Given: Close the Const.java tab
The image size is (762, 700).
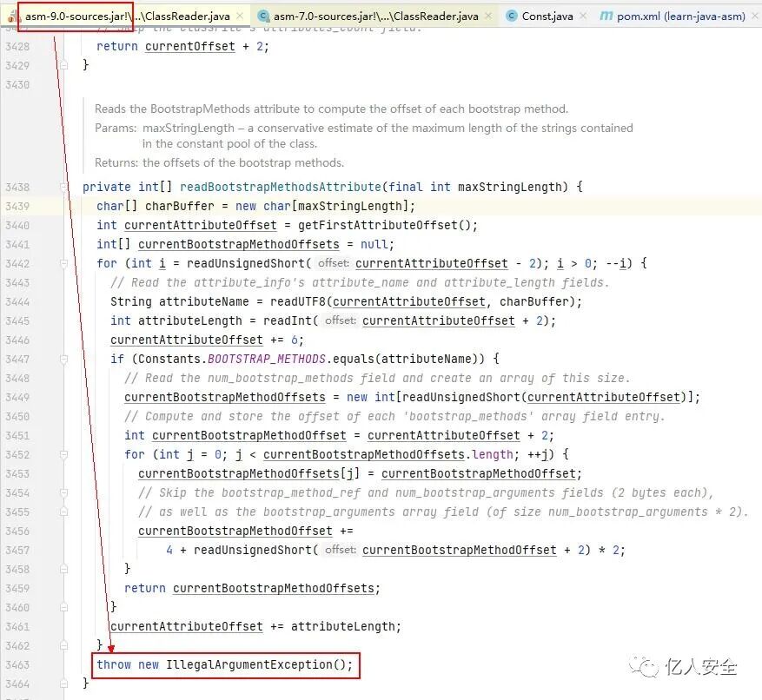Looking at the screenshot, I should 583,16.
